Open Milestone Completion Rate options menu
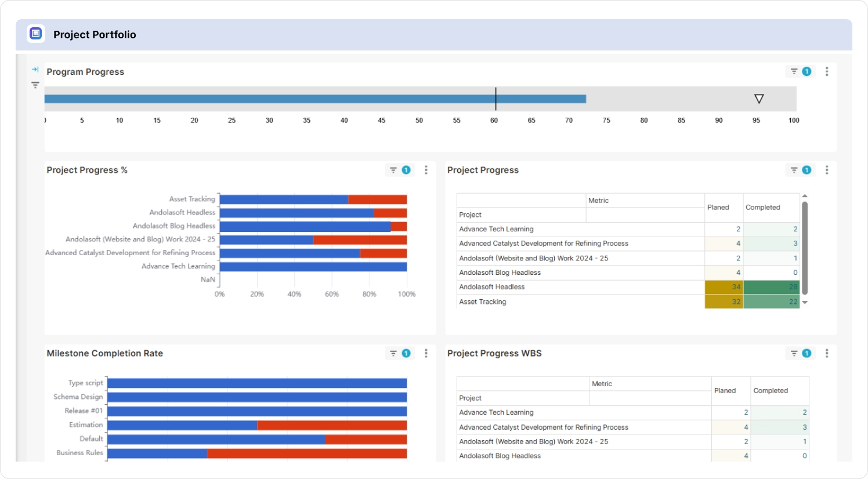Viewport: 868px width, 479px height. tap(426, 353)
